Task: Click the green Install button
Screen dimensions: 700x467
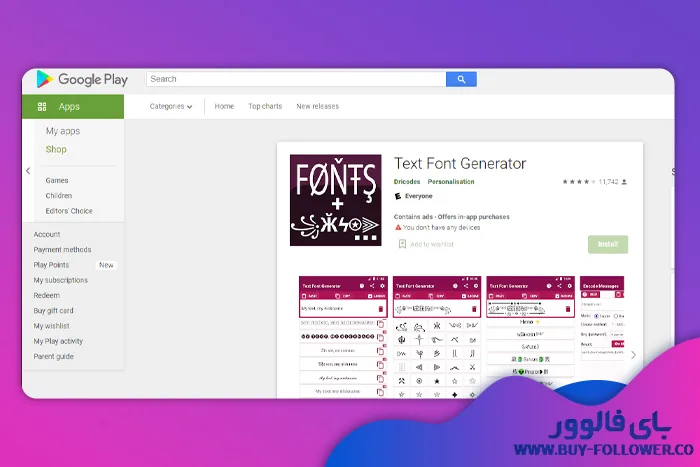Action: [x=608, y=244]
